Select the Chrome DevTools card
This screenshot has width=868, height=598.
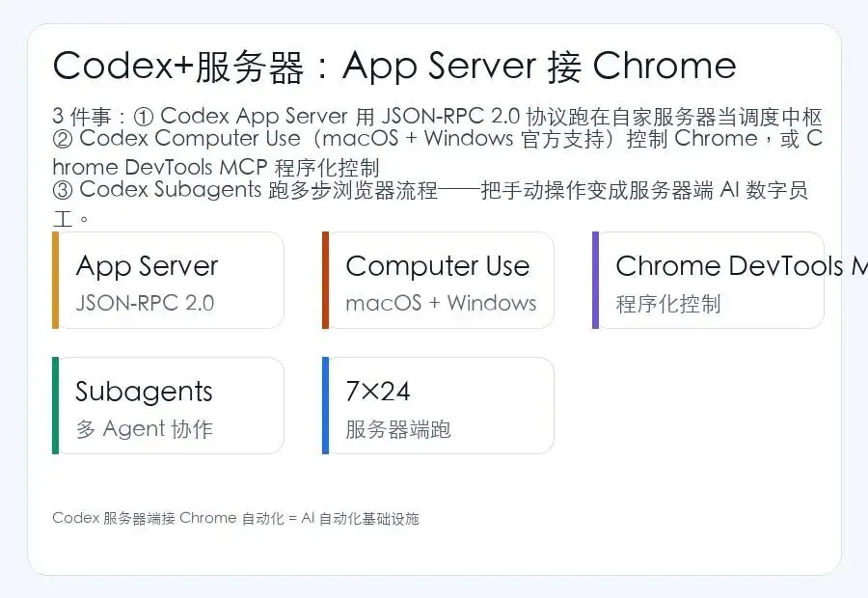[709, 280]
